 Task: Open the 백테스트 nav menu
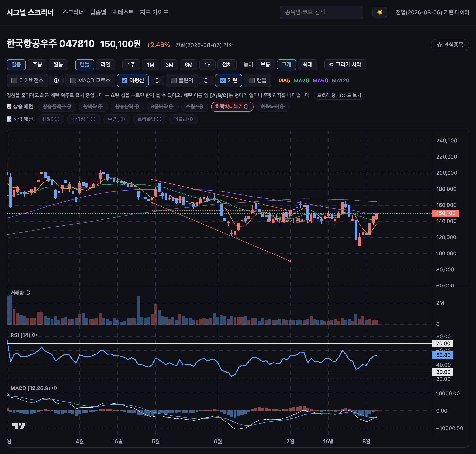tap(123, 12)
